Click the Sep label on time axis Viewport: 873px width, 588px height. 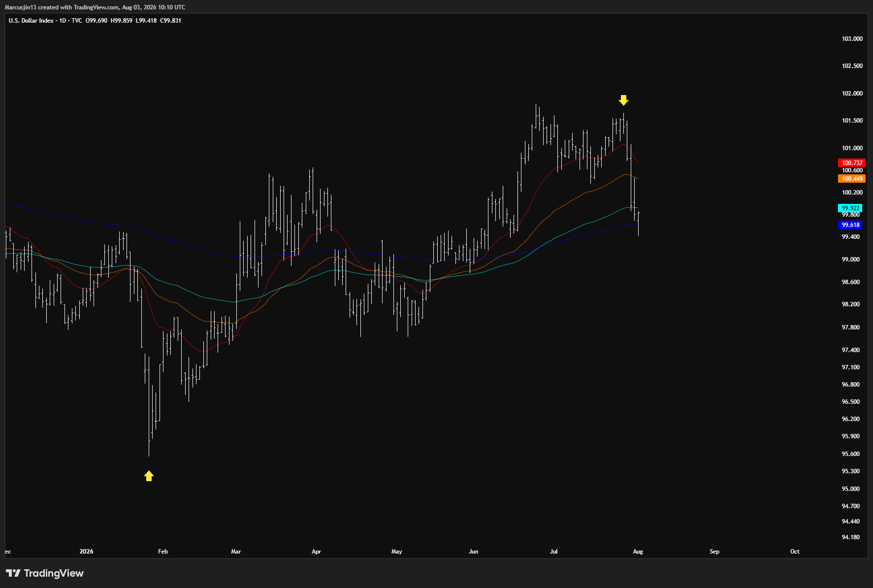[x=714, y=552]
